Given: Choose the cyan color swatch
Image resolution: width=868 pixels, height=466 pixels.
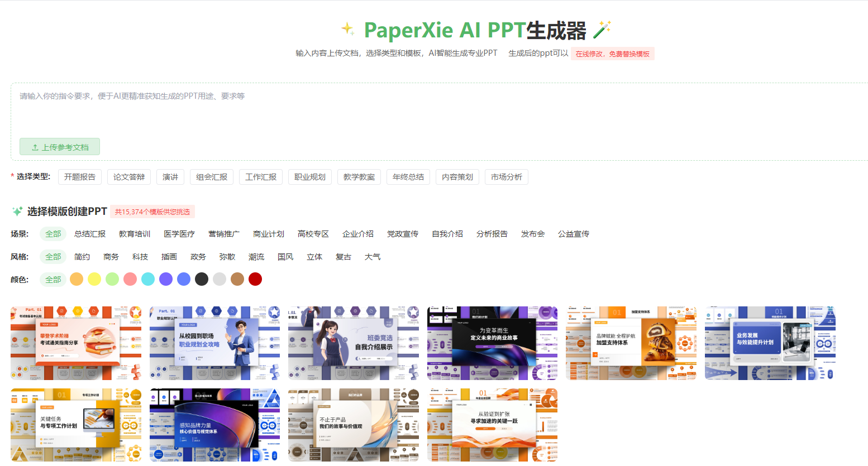Looking at the screenshot, I should click(148, 279).
